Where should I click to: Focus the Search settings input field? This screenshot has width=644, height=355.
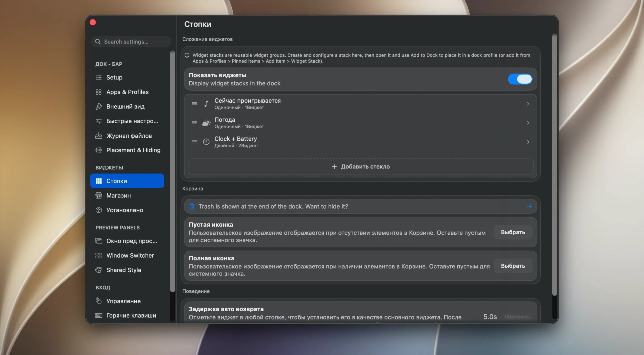(131, 42)
